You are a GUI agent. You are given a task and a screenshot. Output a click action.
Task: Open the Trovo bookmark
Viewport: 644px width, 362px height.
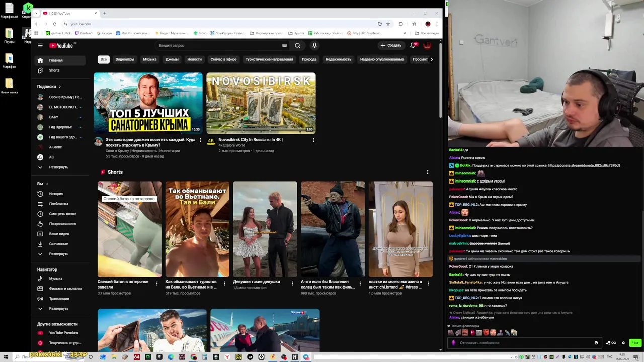200,33
